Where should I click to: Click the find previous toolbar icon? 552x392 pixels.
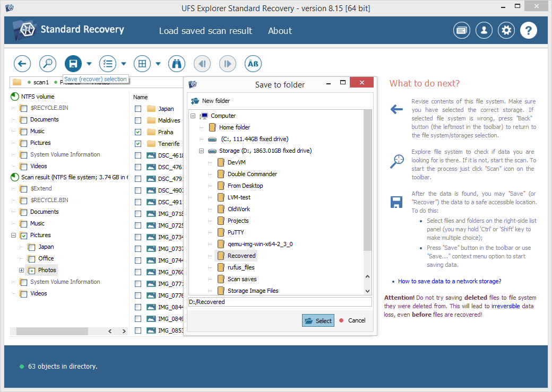pos(202,64)
